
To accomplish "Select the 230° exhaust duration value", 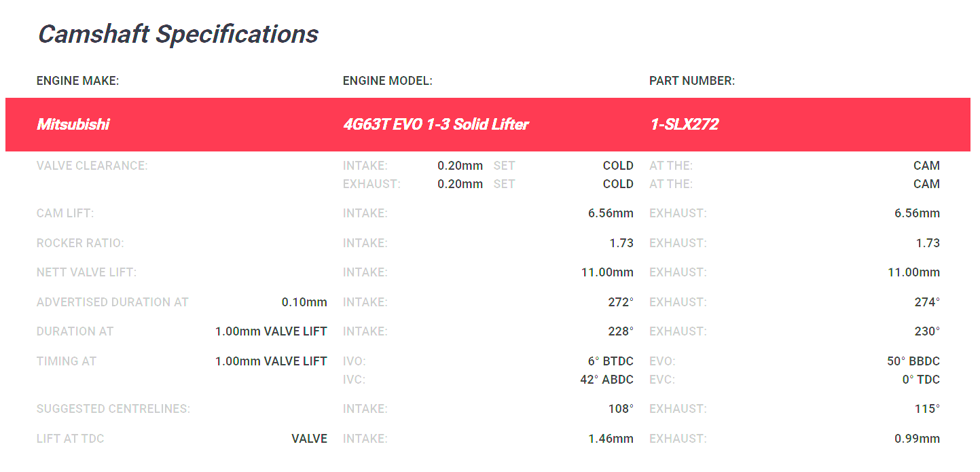I will click(927, 331).
